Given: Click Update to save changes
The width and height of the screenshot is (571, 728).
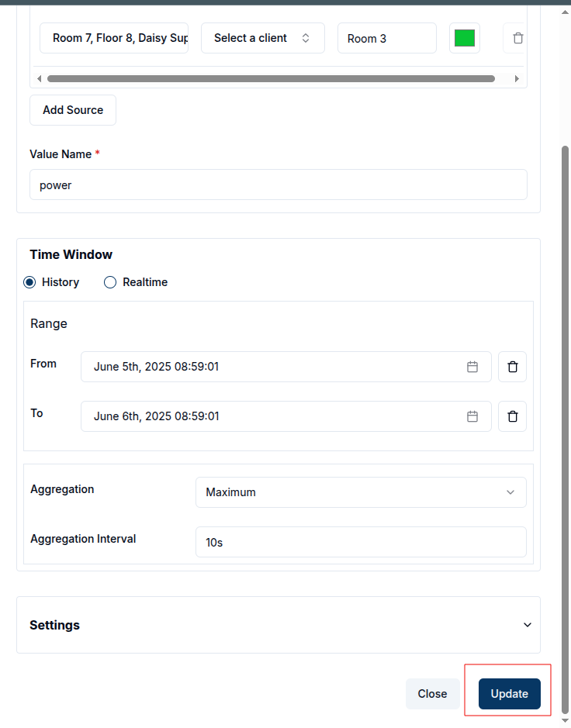Looking at the screenshot, I should tap(509, 694).
